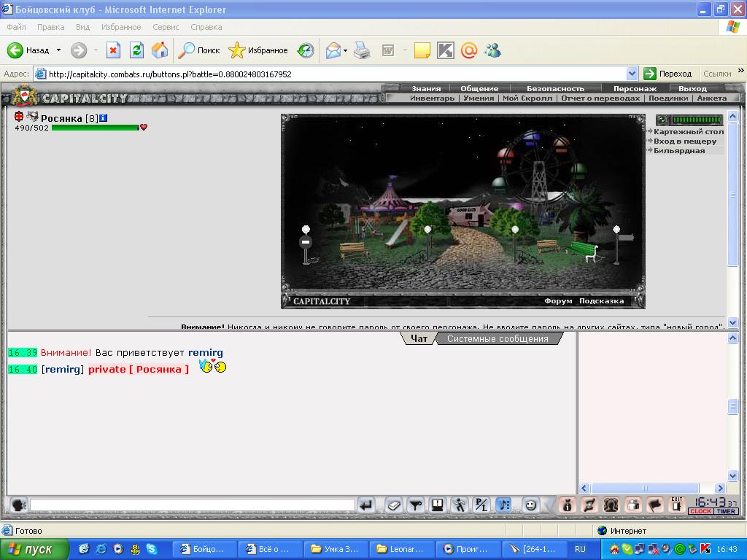Go to Вход в пещеру location

[684, 141]
